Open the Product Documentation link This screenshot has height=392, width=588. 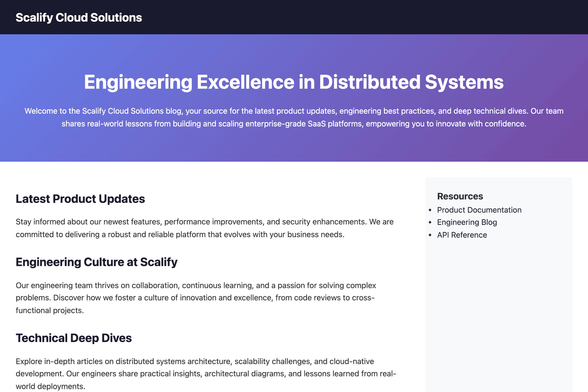coord(479,210)
